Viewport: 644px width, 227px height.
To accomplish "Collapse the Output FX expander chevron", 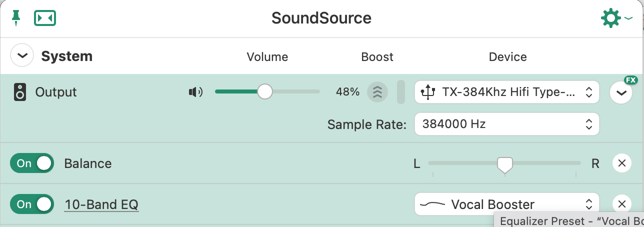I will tap(621, 93).
